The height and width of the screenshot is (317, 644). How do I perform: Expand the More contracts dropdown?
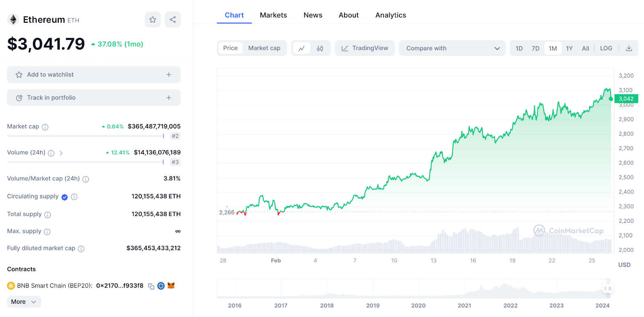point(24,302)
